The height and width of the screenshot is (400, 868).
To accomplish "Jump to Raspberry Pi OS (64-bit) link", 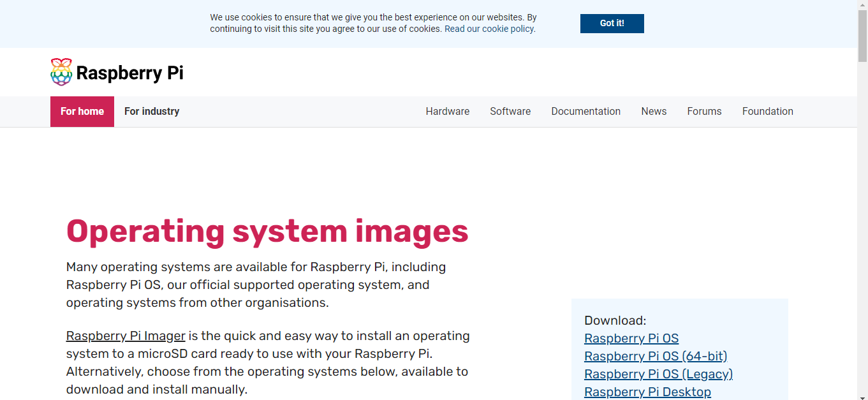I will point(656,357).
